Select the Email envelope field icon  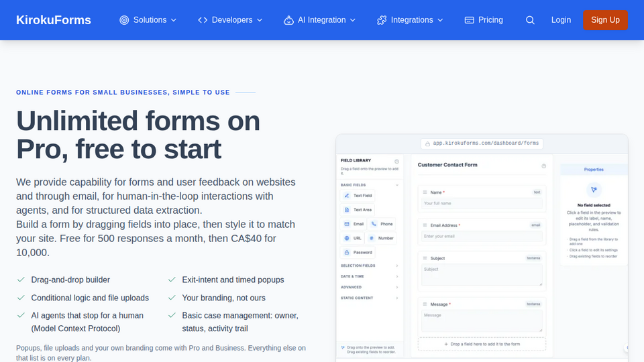pos(347,224)
